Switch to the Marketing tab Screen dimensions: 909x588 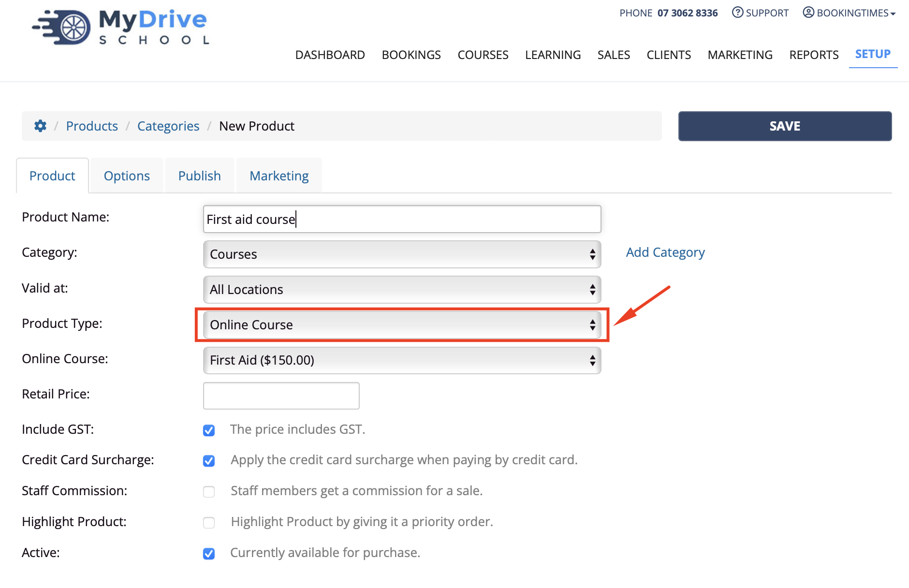279,176
